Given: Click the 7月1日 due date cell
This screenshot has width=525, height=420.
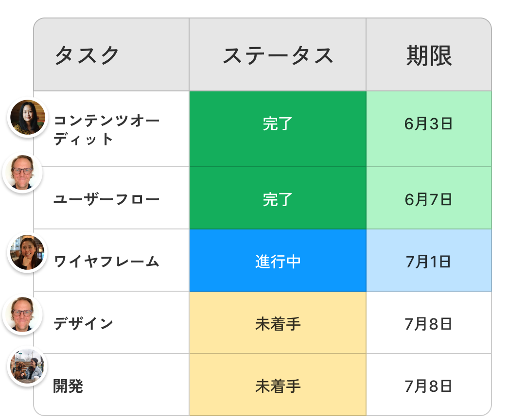Looking at the screenshot, I should click(428, 260).
